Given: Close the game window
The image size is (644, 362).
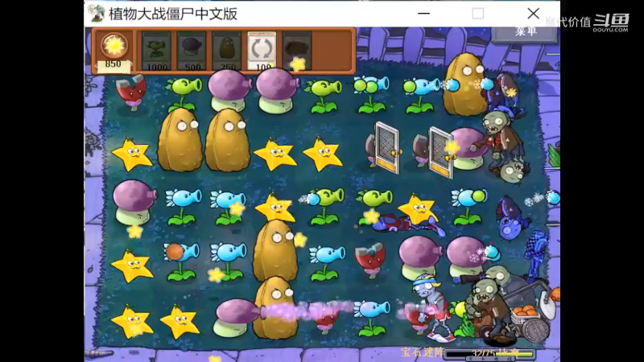Looking at the screenshot, I should coord(533,14).
